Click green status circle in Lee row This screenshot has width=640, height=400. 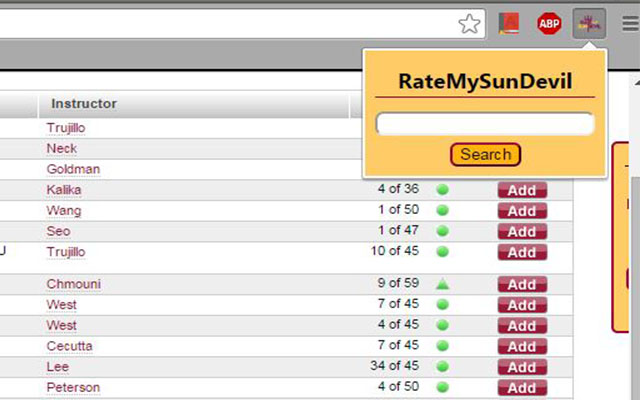click(442, 367)
